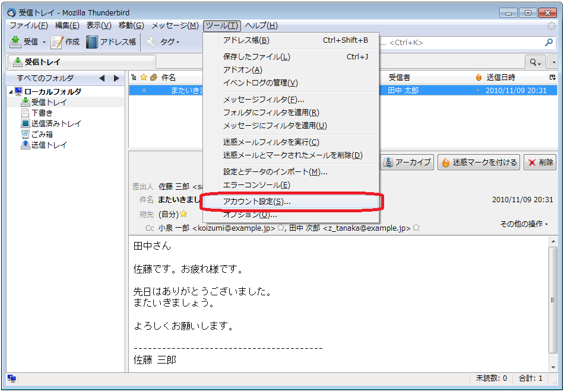Choose フォルダにフィルタを適用(R) entry
Viewport: 564px width, 392px height.
[x=291, y=113]
